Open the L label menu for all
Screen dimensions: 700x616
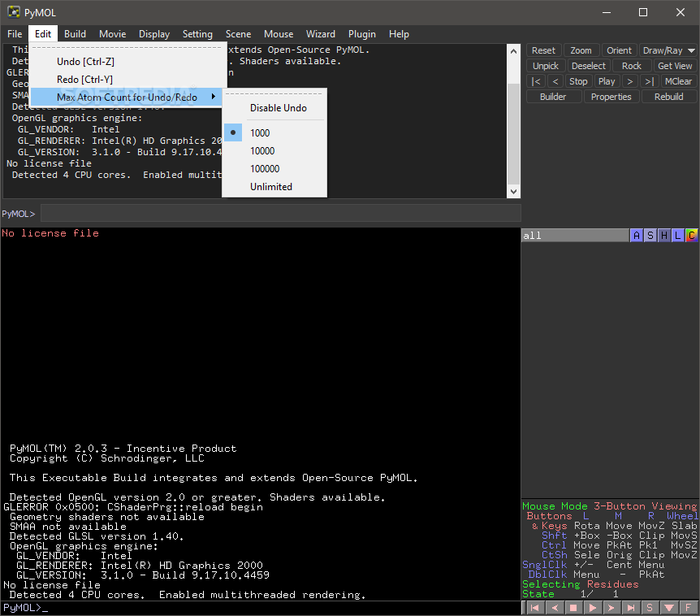(678, 236)
